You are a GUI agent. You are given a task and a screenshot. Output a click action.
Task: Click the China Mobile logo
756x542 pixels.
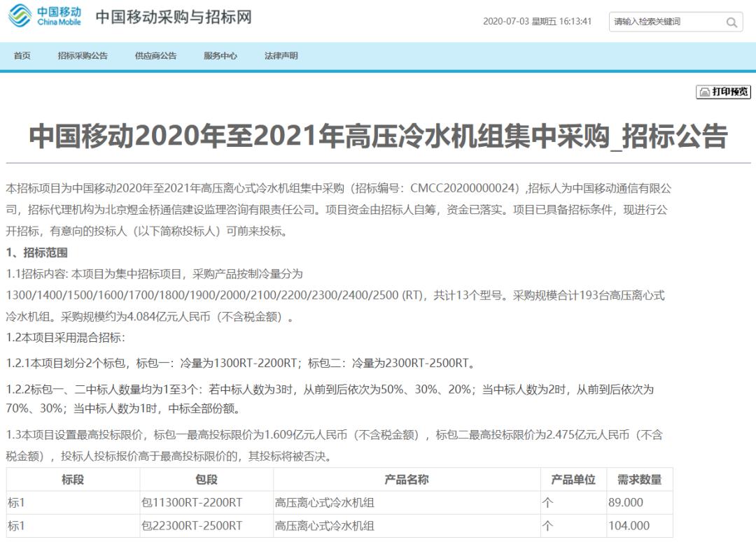(45, 17)
